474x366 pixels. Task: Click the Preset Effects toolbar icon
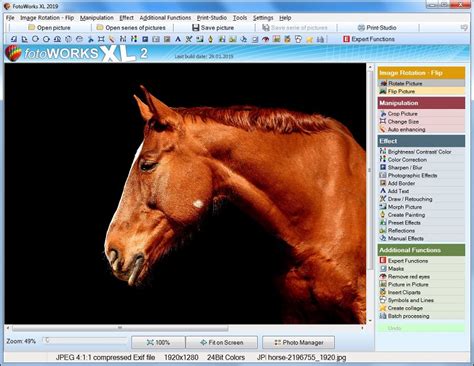tap(222, 39)
